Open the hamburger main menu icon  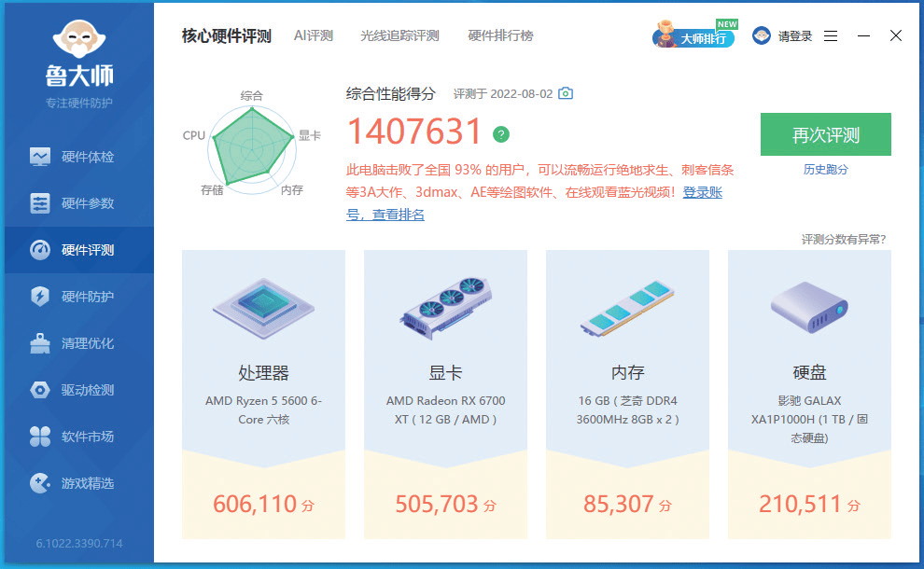pyautogui.click(x=831, y=36)
